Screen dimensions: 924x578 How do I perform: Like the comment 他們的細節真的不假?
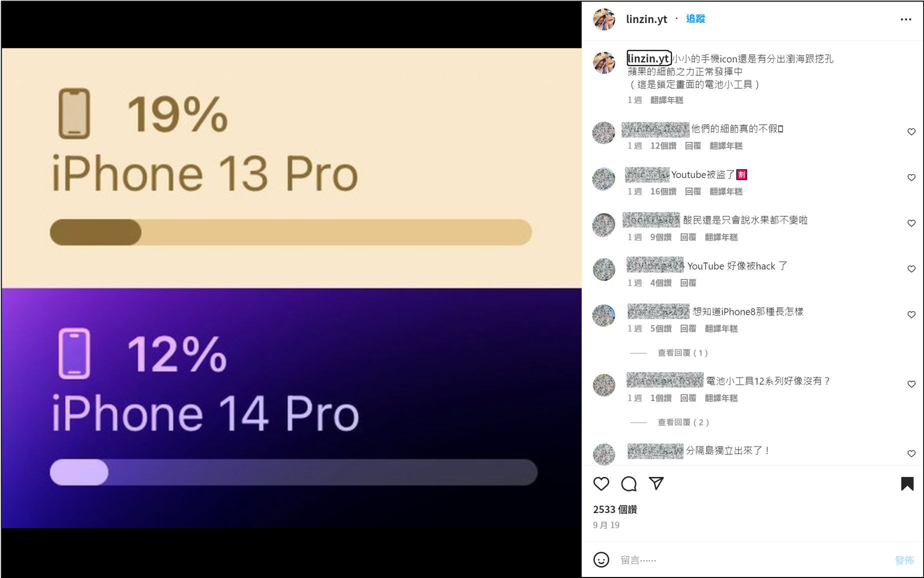point(911,132)
